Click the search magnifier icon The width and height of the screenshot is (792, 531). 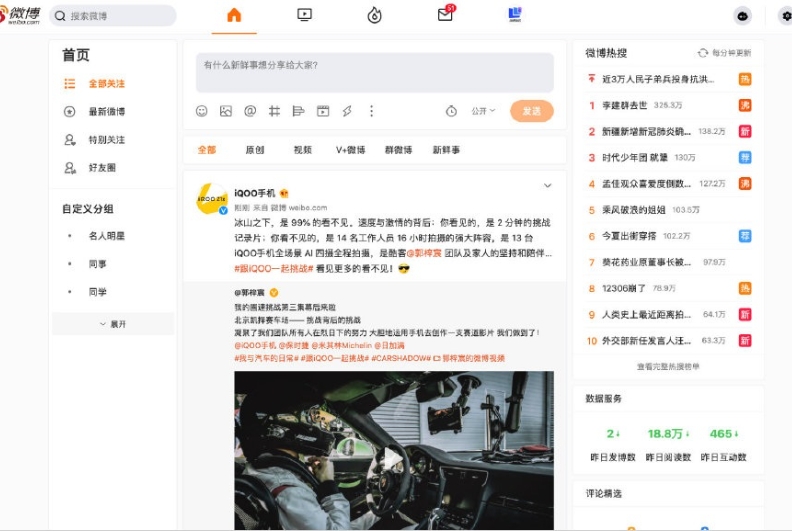60,16
